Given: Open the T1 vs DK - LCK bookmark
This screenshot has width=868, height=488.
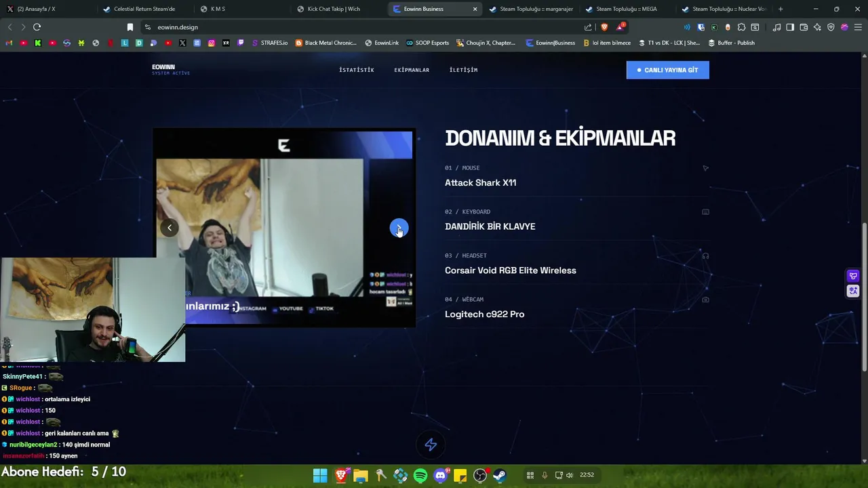Looking at the screenshot, I should click(669, 43).
